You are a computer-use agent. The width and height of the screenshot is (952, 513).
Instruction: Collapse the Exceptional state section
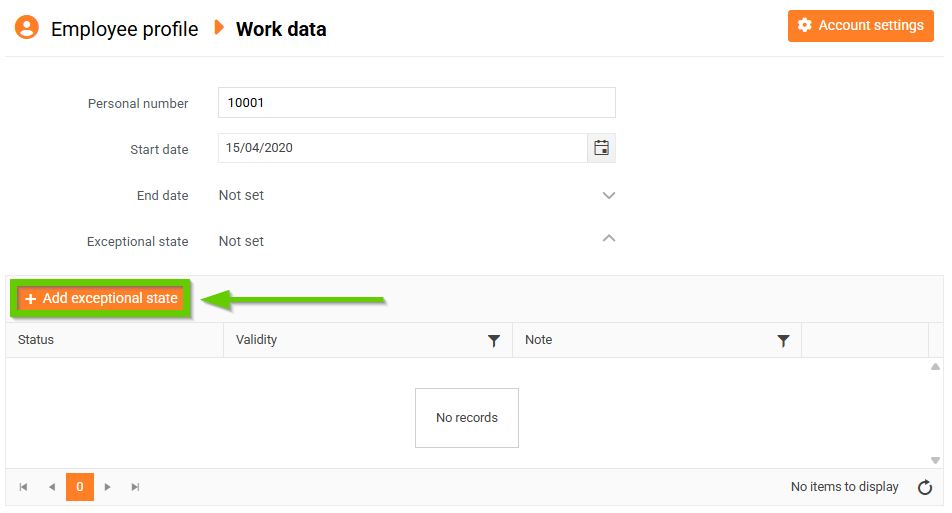coord(609,239)
